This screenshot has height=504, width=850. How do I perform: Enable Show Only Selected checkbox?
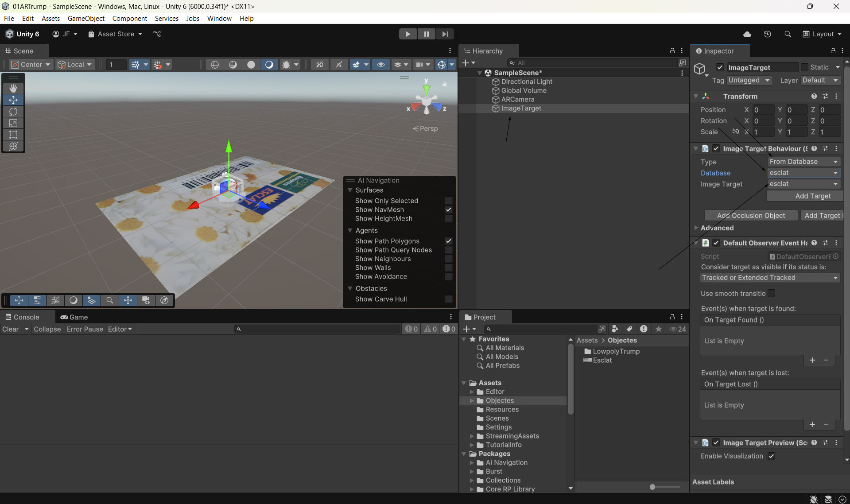(x=448, y=201)
